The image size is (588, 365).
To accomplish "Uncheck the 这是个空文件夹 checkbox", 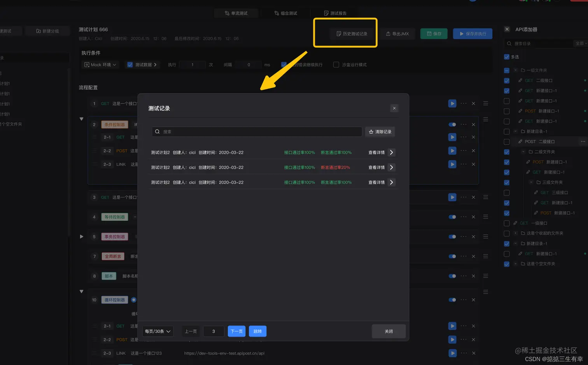I will click(507, 264).
